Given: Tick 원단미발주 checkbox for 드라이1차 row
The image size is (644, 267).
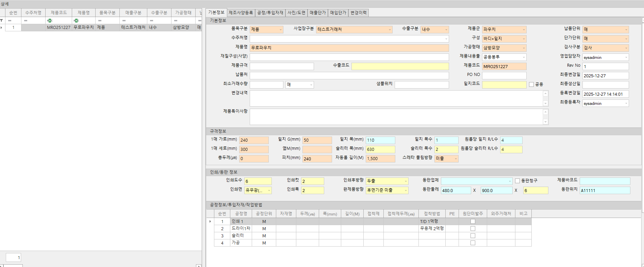Looking at the screenshot, I should (473, 229).
